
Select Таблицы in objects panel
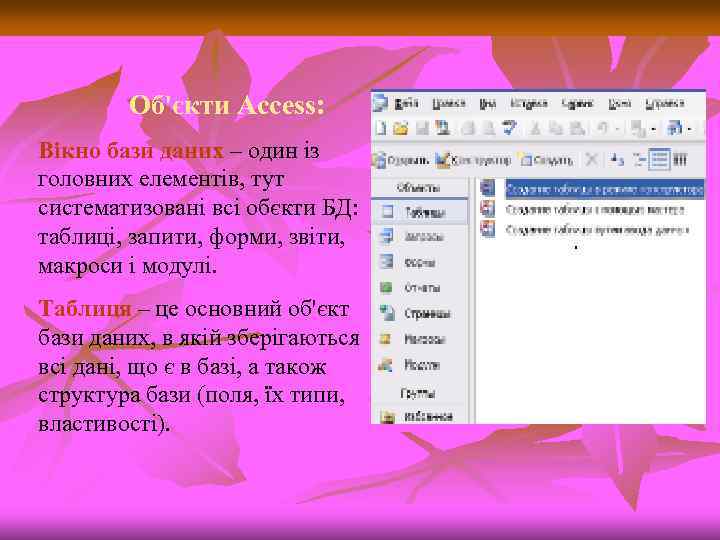[420, 212]
